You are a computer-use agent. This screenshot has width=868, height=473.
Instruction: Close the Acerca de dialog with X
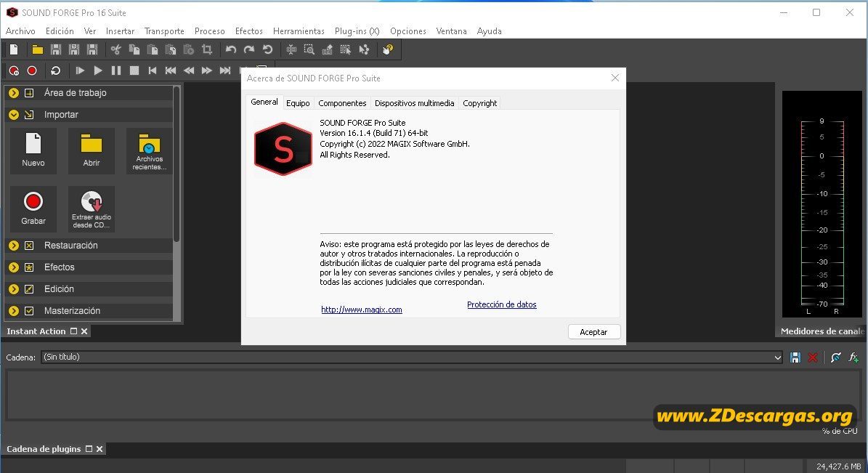pyautogui.click(x=615, y=78)
